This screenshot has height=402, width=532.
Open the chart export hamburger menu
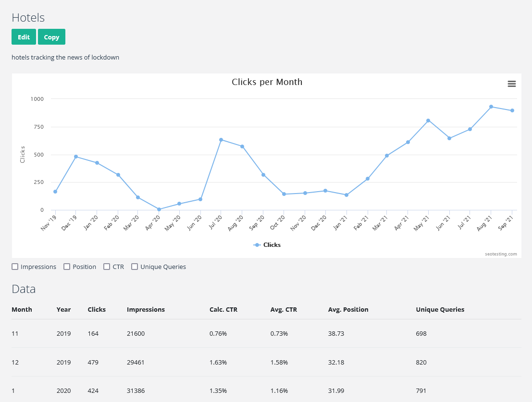tap(511, 84)
